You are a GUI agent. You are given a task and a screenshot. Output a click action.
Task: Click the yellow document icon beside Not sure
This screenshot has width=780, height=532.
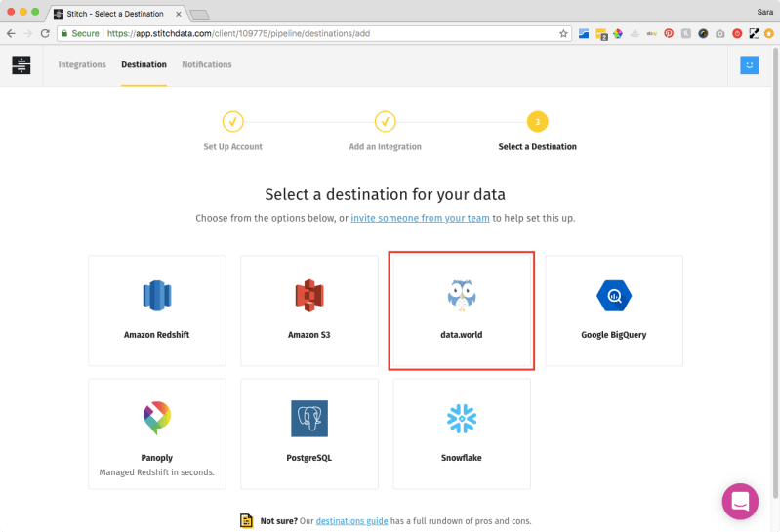click(x=246, y=520)
